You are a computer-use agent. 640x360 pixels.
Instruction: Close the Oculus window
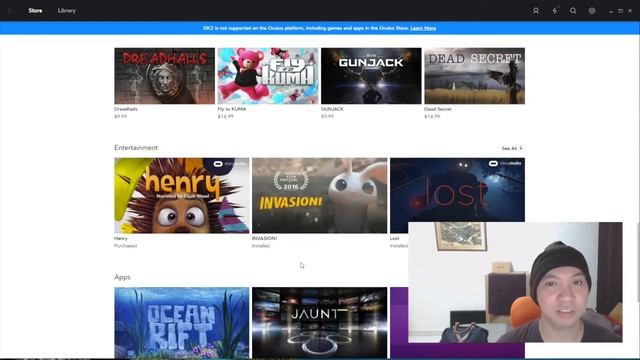click(x=630, y=11)
